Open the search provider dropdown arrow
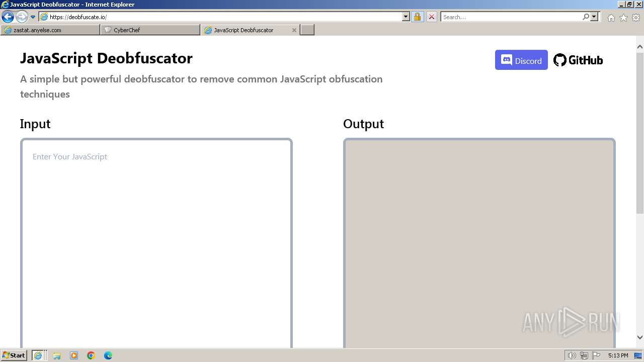Image resolution: width=644 pixels, height=362 pixels. [594, 17]
